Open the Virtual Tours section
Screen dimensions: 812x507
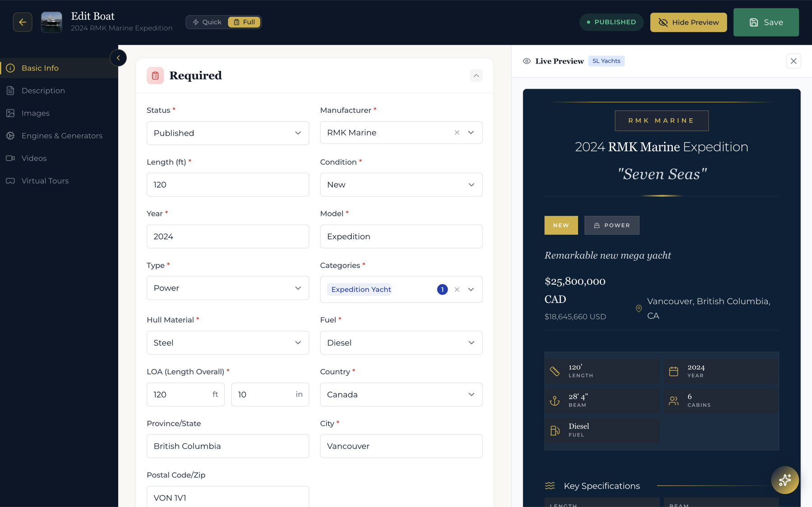pos(59,181)
